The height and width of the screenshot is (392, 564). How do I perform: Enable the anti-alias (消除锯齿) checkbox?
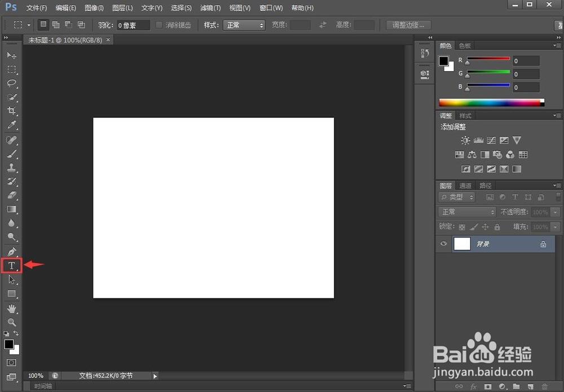(x=158, y=25)
